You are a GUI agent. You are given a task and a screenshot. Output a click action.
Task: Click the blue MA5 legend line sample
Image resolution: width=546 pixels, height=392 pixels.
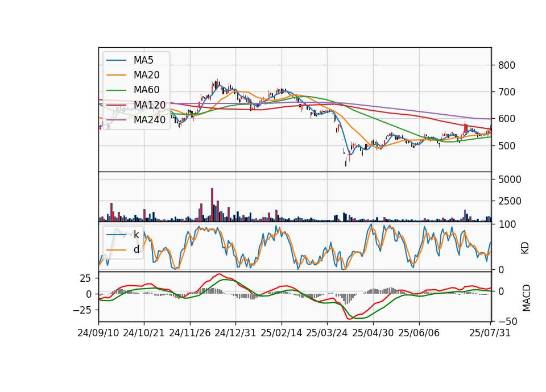pos(116,60)
